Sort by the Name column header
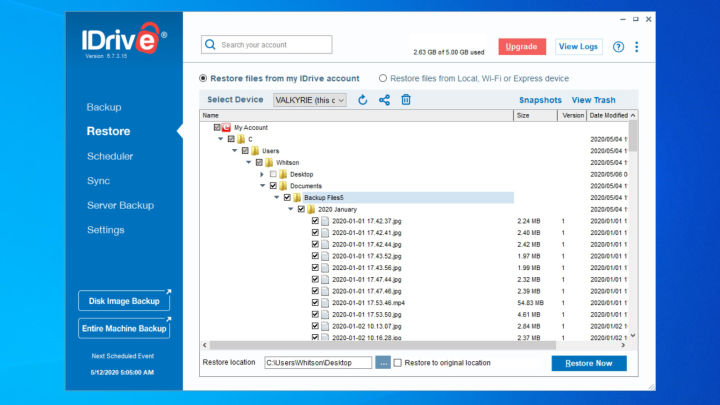The height and width of the screenshot is (405, 720). [x=356, y=115]
